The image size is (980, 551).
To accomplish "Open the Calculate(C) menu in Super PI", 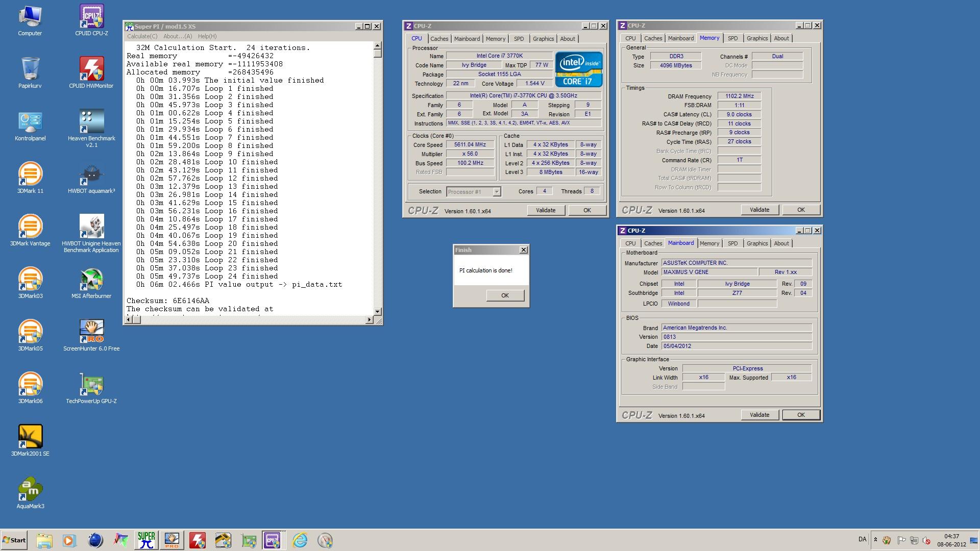I will coord(142,36).
